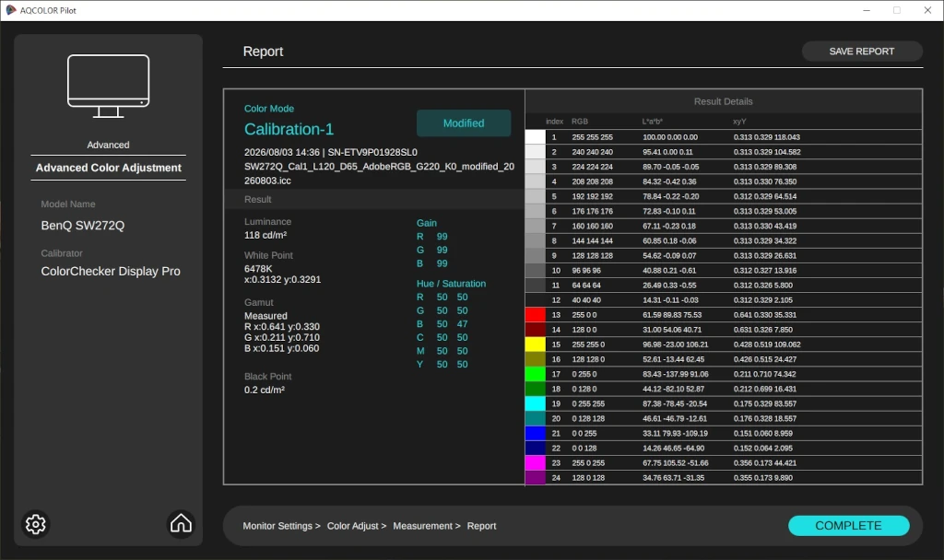Close the AQCOLOR Pilot window
The width and height of the screenshot is (944, 560).
pos(927,10)
